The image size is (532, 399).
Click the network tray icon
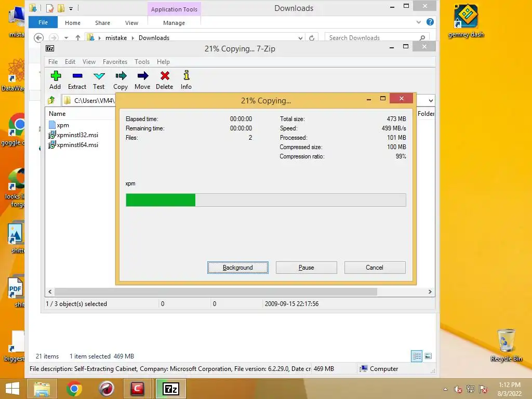coord(470,389)
